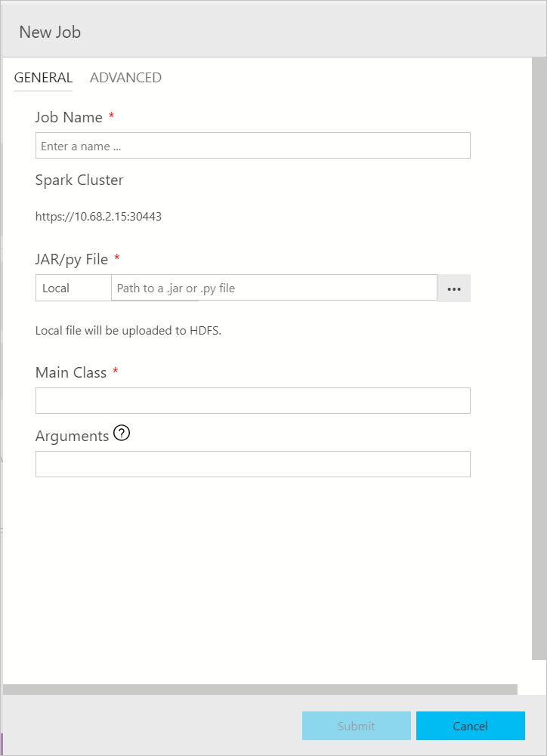Click the Arguments text field

point(252,464)
